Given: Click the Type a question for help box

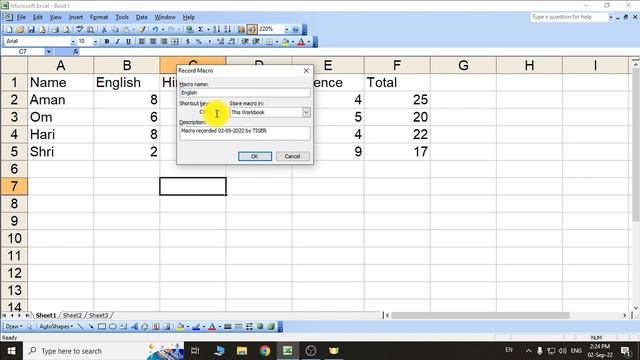Looking at the screenshot, I should tap(569, 17).
